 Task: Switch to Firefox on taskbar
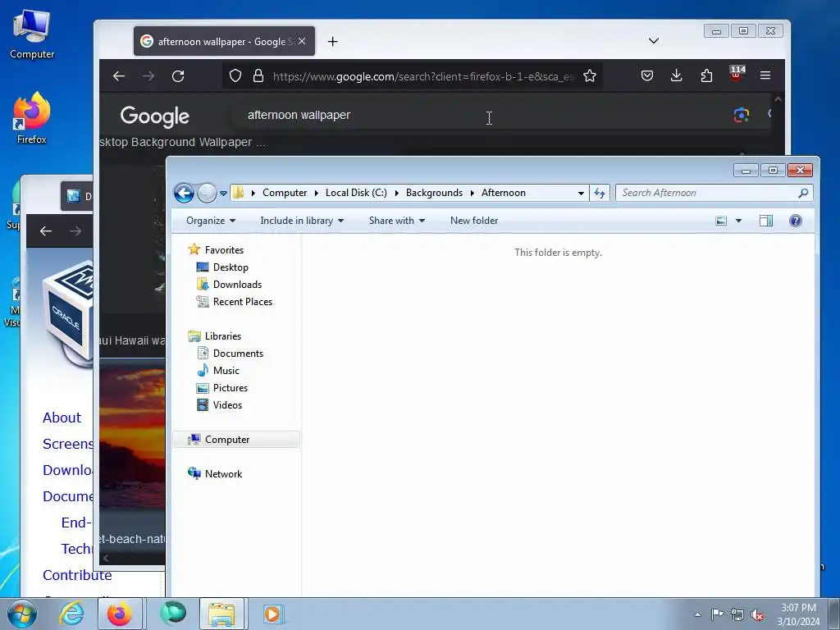[120, 614]
